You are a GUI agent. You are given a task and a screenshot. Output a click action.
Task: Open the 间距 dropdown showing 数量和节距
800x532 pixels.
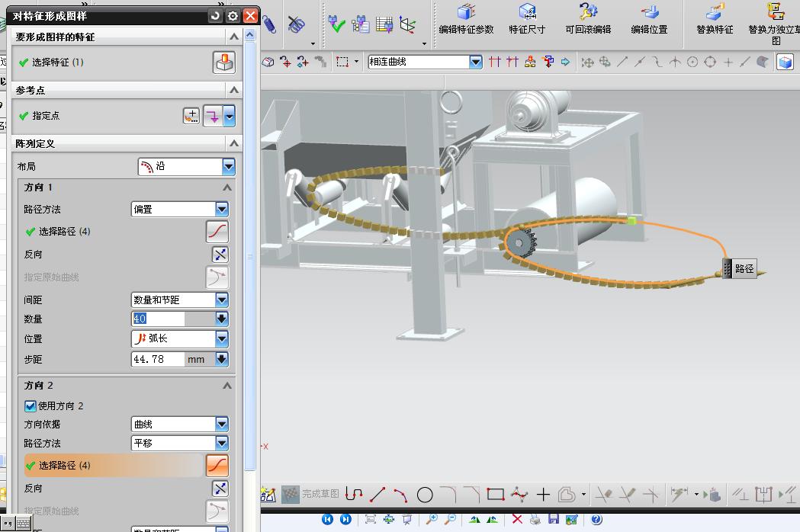tap(179, 300)
